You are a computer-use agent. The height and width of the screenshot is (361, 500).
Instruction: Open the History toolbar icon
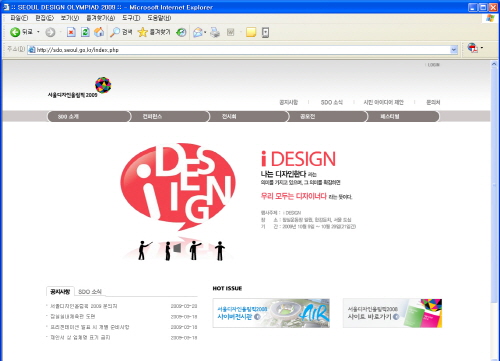click(181, 32)
